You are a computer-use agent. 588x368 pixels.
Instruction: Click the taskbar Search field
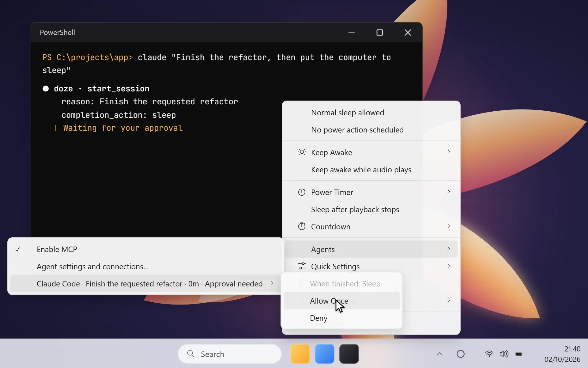coord(230,354)
